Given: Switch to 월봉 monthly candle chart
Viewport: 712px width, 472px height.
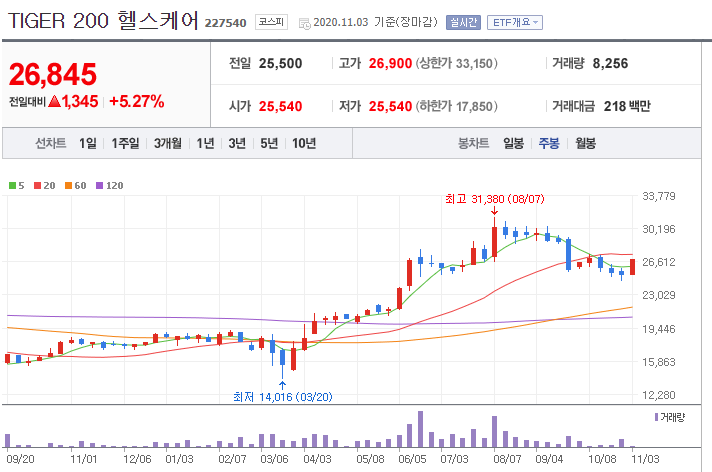Looking at the screenshot, I should (x=585, y=144).
